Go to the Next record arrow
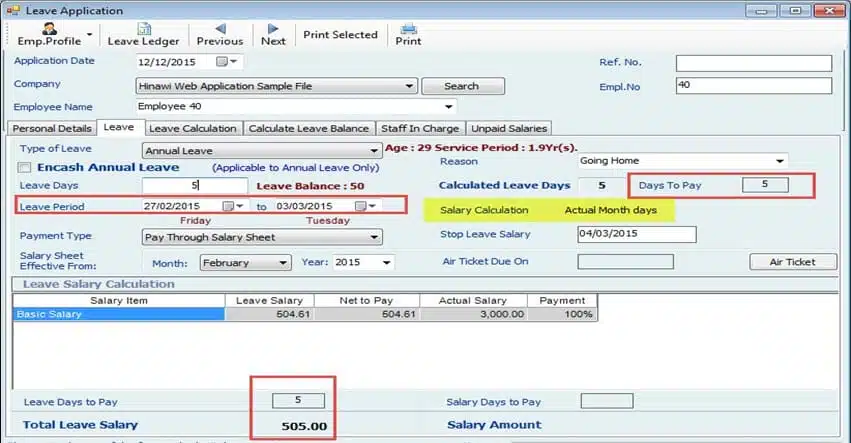851x443 pixels. point(273,29)
